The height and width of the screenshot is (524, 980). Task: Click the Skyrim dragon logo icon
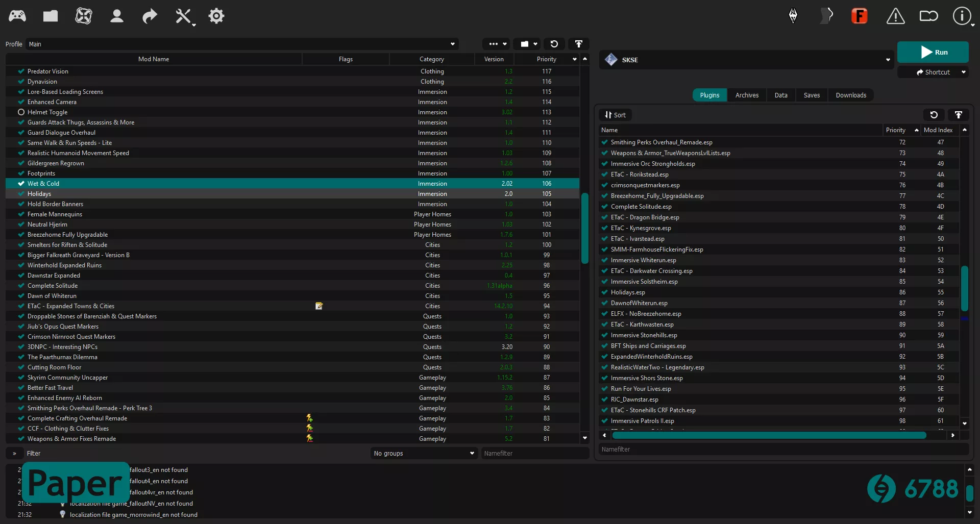pos(793,16)
